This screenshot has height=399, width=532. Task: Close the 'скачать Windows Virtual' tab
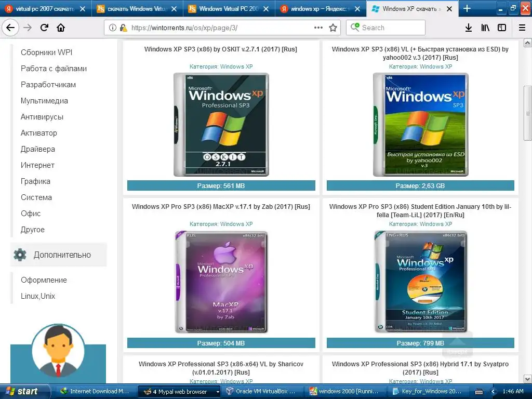click(x=174, y=9)
